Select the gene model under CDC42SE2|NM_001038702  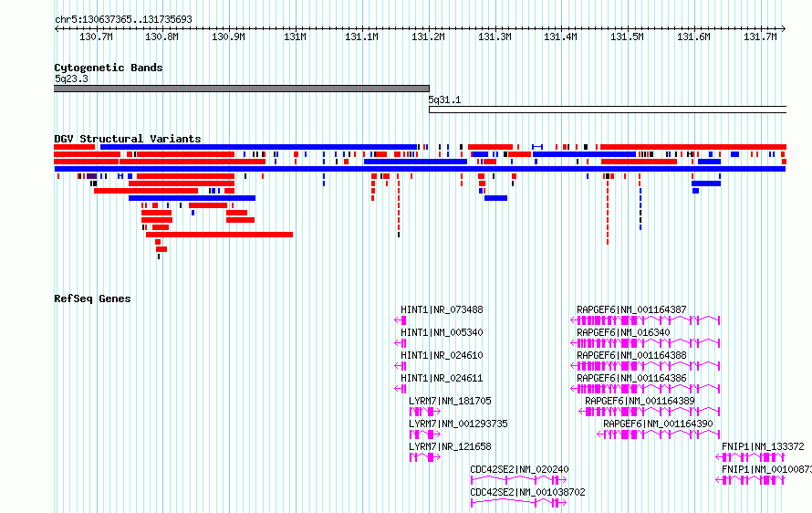518,503
